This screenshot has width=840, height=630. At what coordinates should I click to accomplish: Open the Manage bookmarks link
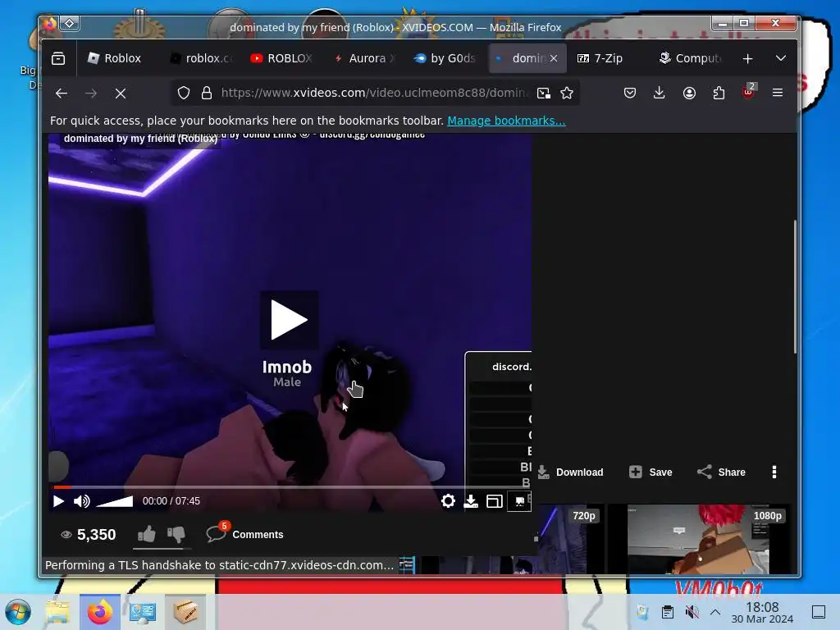(x=506, y=121)
